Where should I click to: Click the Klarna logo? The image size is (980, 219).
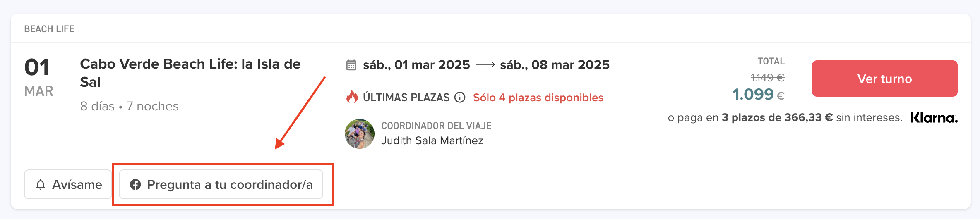934,118
